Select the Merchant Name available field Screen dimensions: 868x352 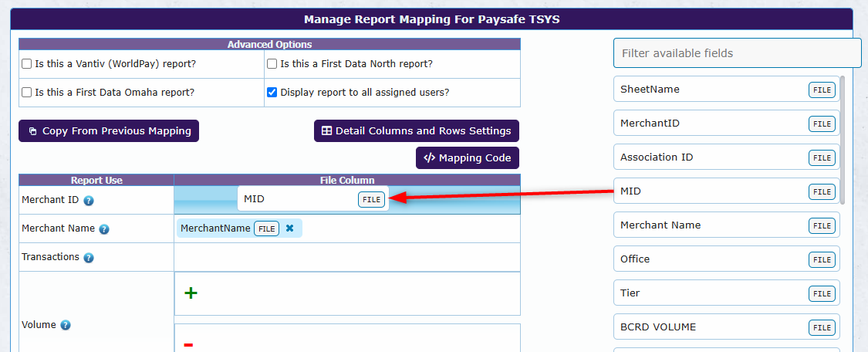pyautogui.click(x=727, y=225)
